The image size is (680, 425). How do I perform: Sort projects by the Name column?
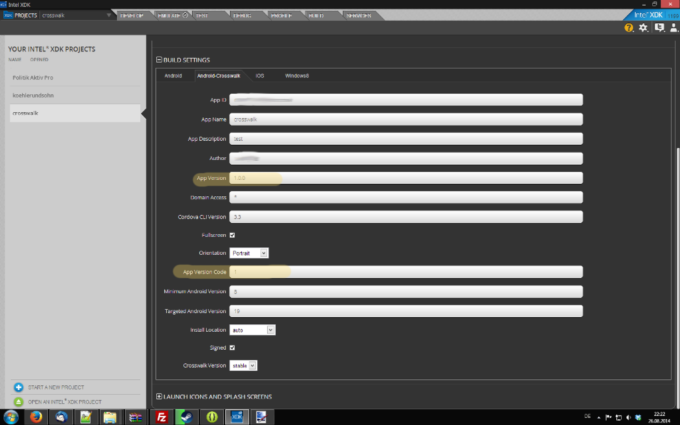tap(15, 59)
